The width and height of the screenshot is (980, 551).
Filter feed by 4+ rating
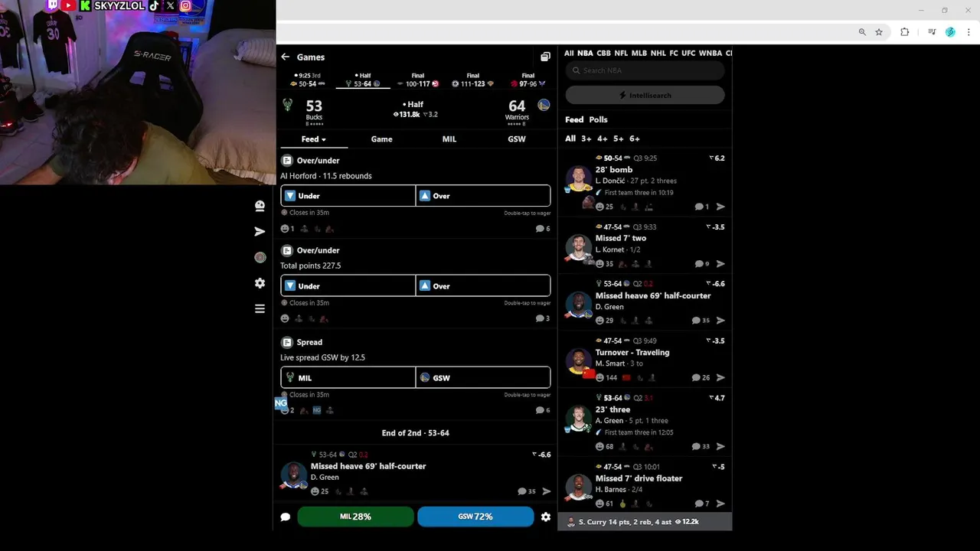pyautogui.click(x=602, y=139)
